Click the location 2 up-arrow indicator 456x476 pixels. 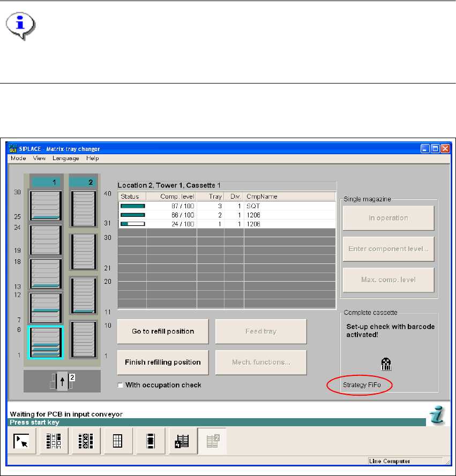pos(63,381)
